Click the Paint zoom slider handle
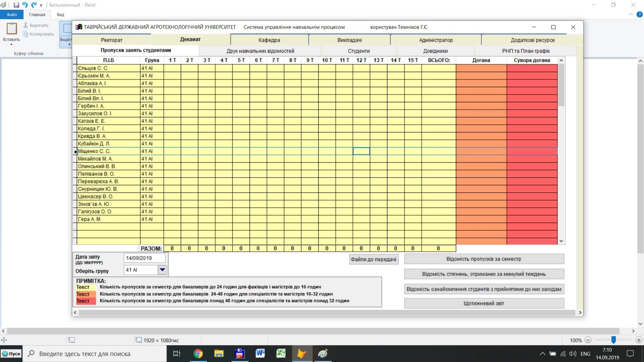This screenshot has width=644, height=362. pyautogui.click(x=614, y=340)
